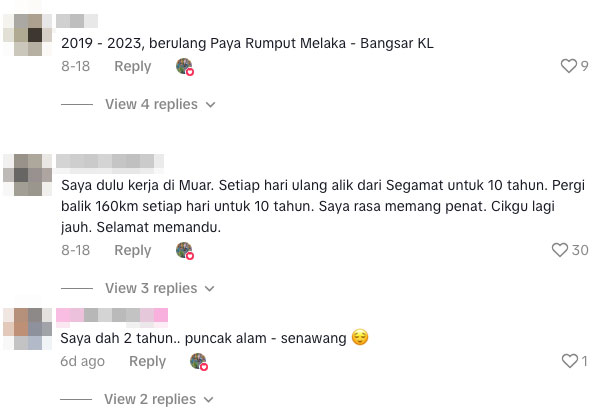
Task: Reply to the Paya Rumput Melaka comment
Action: (133, 66)
